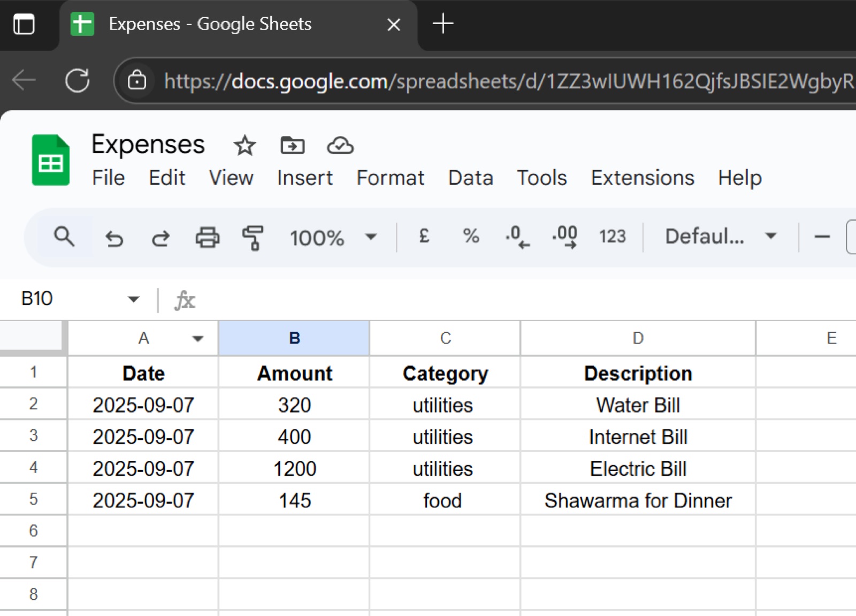Open the Tools menu
The height and width of the screenshot is (616, 856).
(542, 178)
